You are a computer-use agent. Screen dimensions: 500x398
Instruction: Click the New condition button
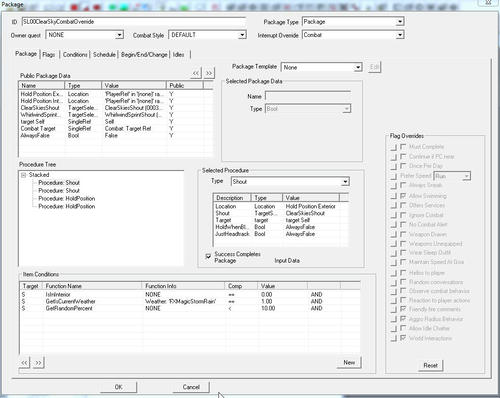349,362
